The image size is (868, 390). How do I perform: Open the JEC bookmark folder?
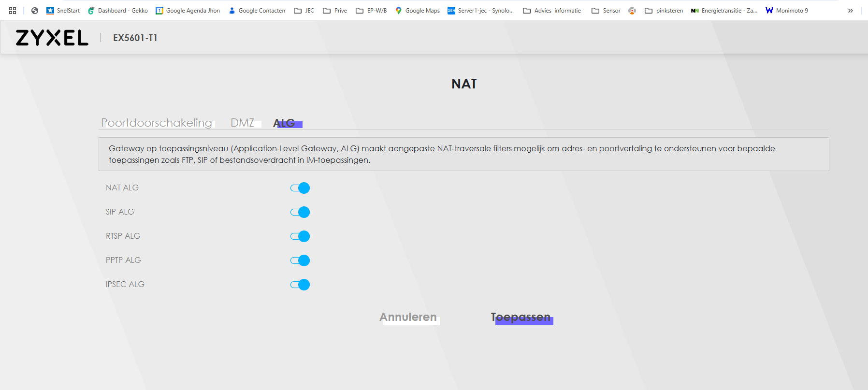tap(304, 11)
